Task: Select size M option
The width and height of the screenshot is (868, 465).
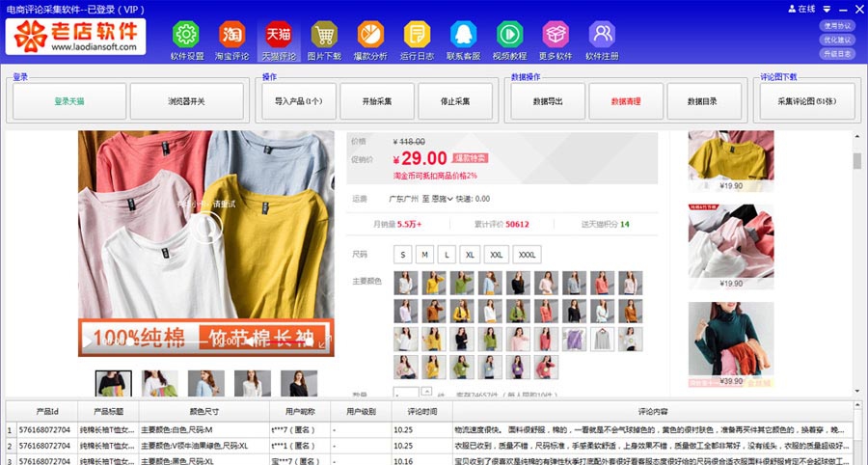Action: coord(424,255)
